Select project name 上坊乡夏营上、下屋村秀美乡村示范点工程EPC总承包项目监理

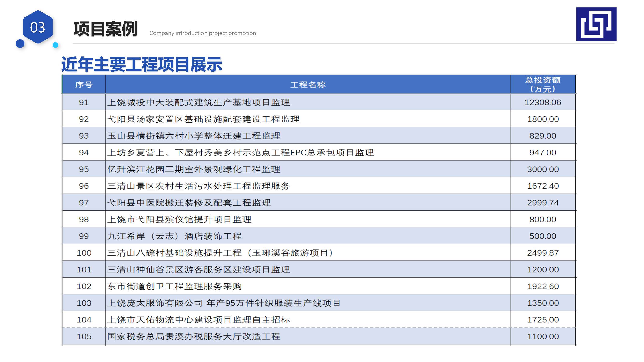click(241, 152)
